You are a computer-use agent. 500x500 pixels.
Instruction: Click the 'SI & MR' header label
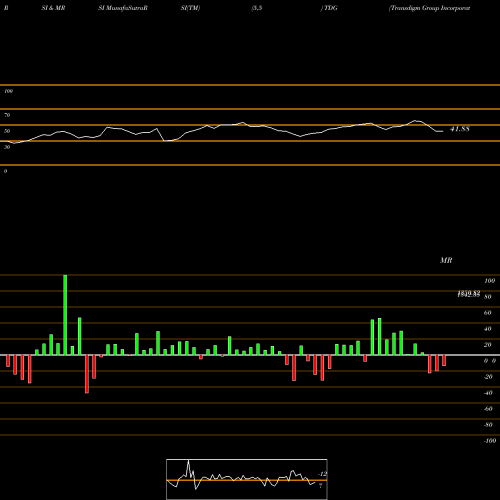53,8
